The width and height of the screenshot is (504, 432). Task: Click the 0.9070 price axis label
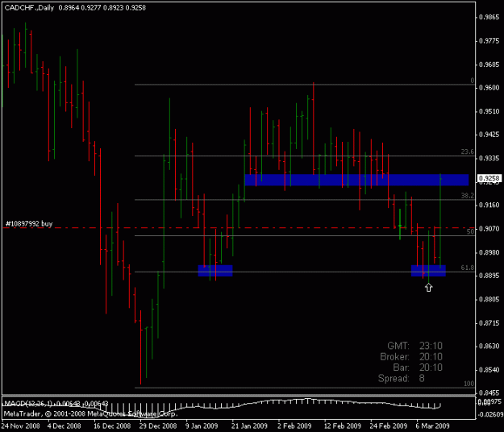point(489,229)
